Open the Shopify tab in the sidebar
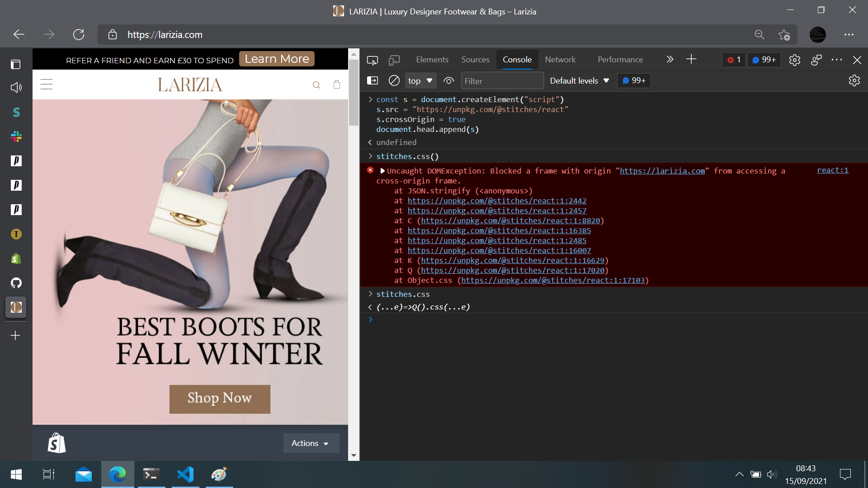The image size is (868, 488). click(16, 258)
